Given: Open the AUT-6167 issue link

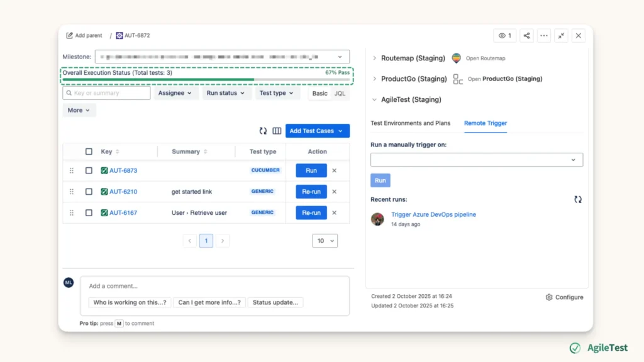Looking at the screenshot, I should coord(123,212).
